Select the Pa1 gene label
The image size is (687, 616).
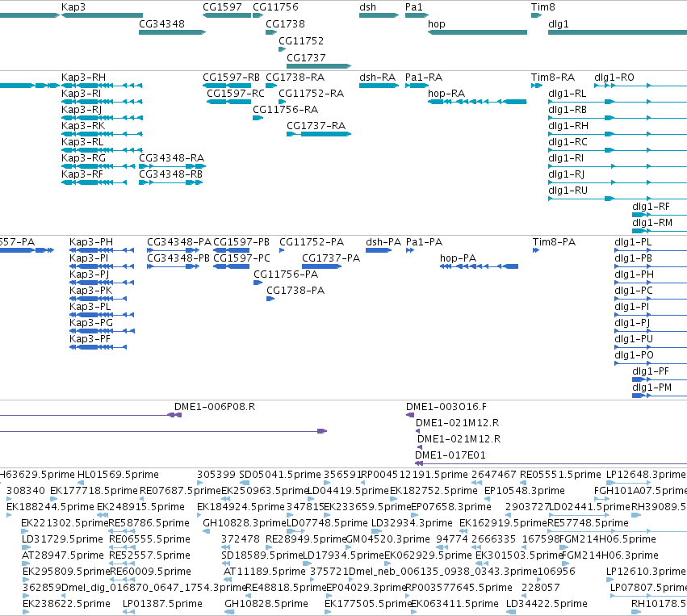click(414, 7)
